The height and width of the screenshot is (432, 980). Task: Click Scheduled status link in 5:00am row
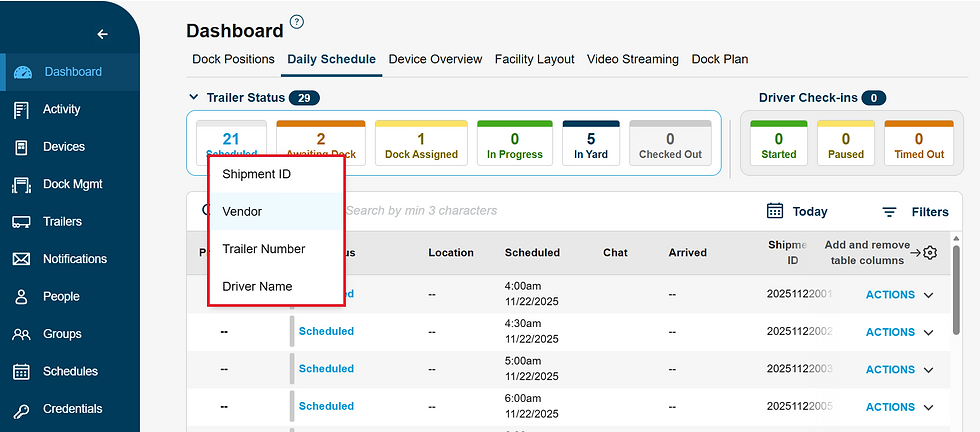coord(326,369)
